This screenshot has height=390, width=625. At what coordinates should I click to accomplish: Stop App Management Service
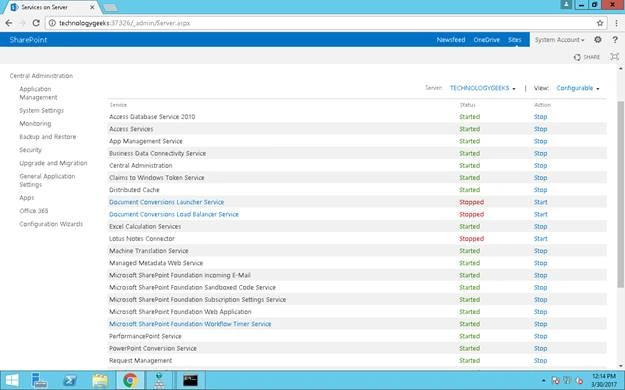pos(540,141)
